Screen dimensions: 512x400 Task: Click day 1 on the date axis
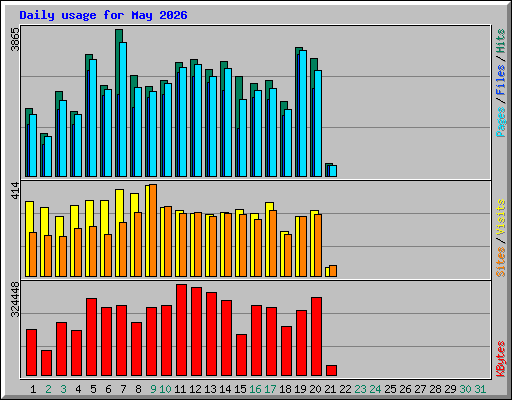(x=33, y=389)
